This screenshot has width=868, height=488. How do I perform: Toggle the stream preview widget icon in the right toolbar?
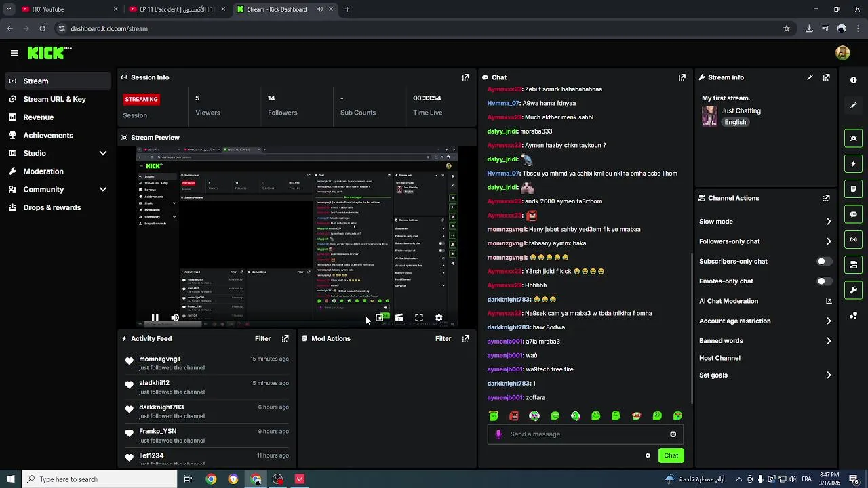point(853,138)
